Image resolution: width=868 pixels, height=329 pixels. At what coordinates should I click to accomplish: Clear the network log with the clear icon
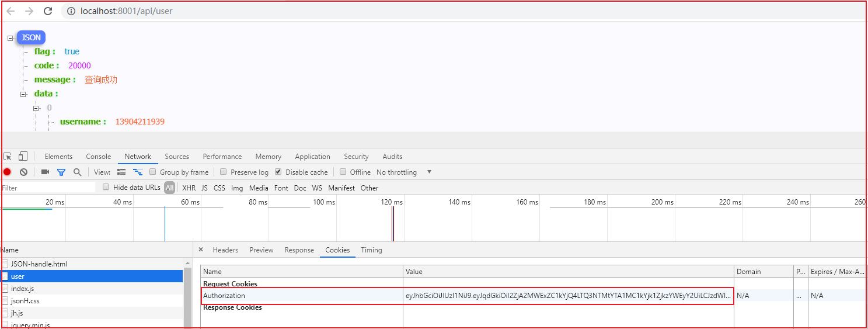23,172
